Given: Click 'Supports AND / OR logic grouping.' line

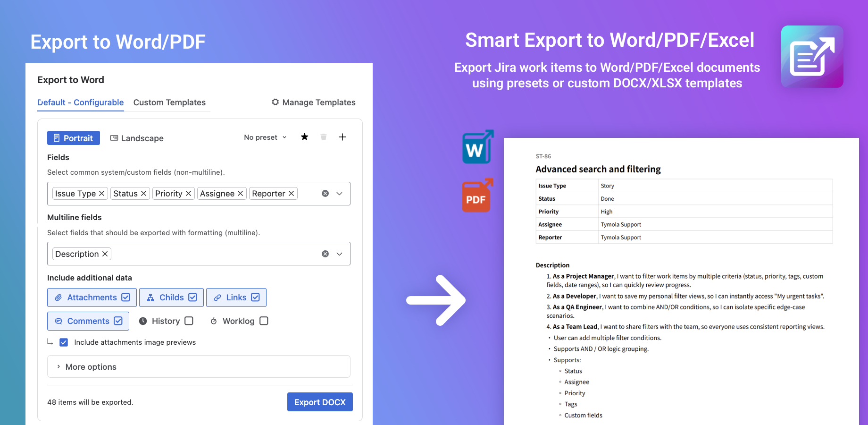Looking at the screenshot, I should coord(601,349).
